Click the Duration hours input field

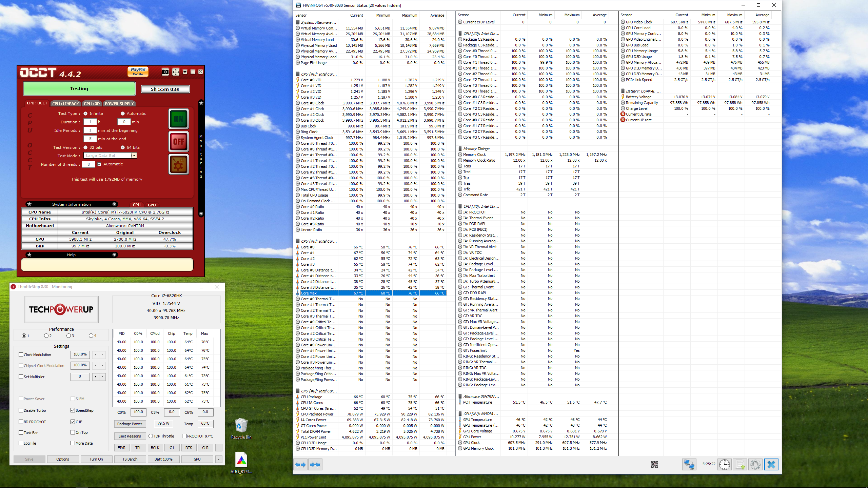[90, 122]
